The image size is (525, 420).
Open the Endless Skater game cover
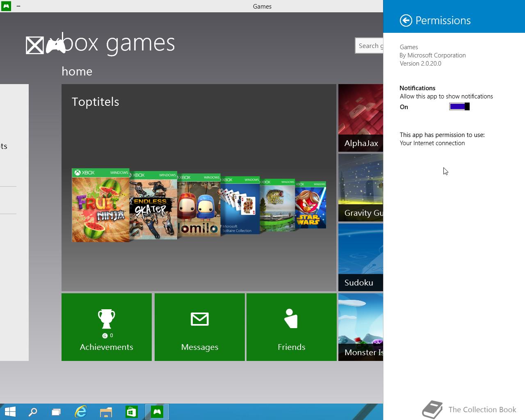pos(153,205)
